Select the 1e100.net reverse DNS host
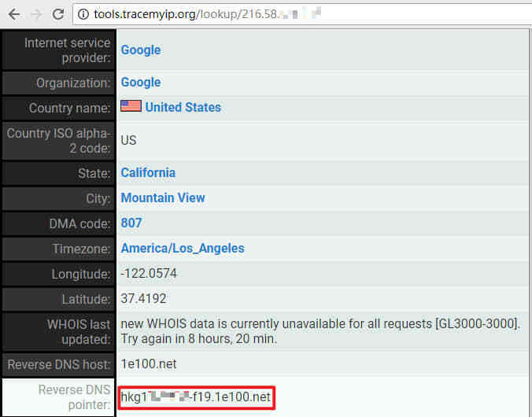Viewport: 532px width, 417px height. pos(149,364)
